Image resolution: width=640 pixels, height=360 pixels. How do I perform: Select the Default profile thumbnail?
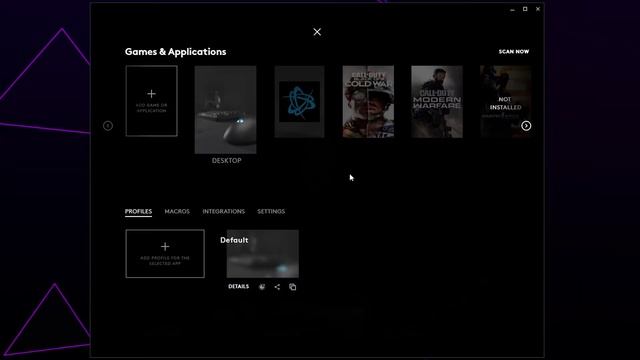click(262, 253)
